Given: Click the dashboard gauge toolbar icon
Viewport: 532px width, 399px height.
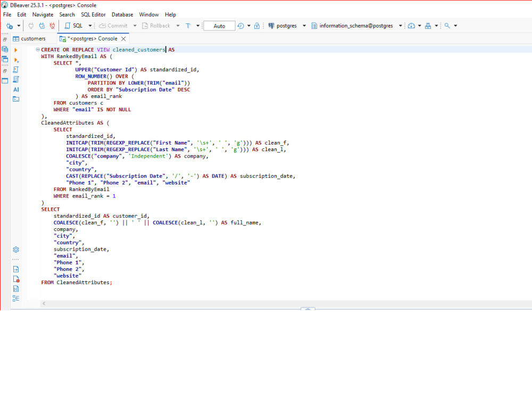Looking at the screenshot, I should [x=411, y=26].
